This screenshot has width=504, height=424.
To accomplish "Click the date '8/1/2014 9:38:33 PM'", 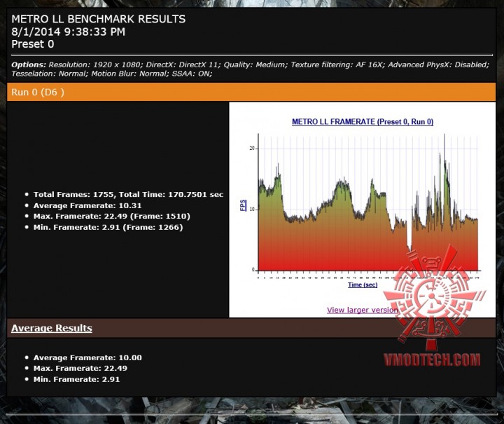I will [68, 32].
